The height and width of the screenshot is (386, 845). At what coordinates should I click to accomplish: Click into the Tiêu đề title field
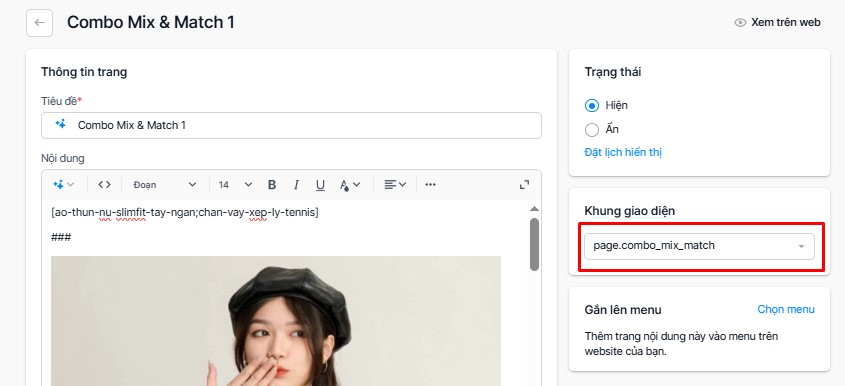click(291, 125)
